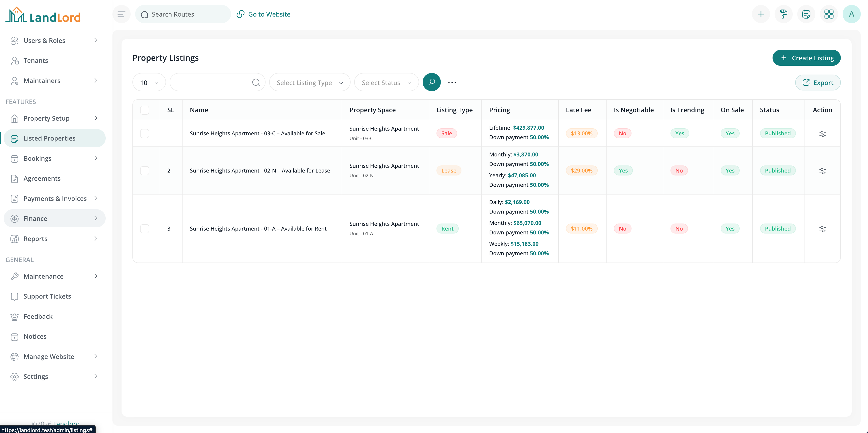Screen dimensions: 868x433
Task: Click the hamburger sidebar toggle icon
Action: coord(121,14)
